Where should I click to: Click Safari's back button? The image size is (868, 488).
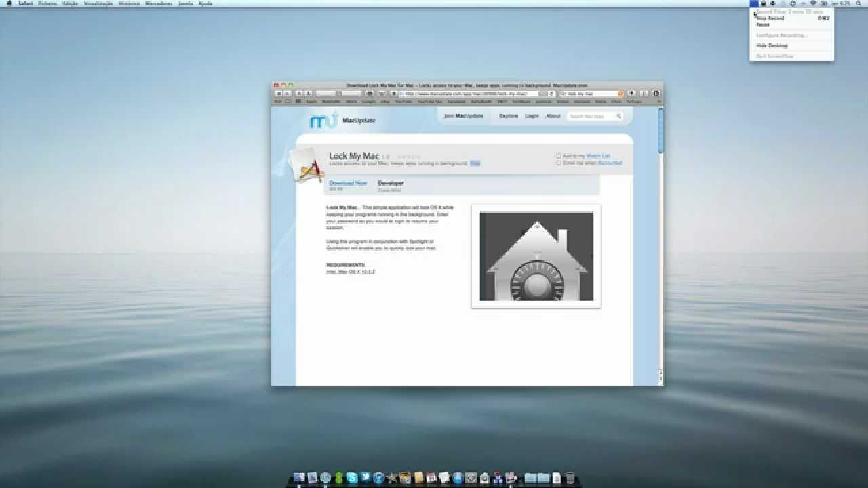coord(279,94)
